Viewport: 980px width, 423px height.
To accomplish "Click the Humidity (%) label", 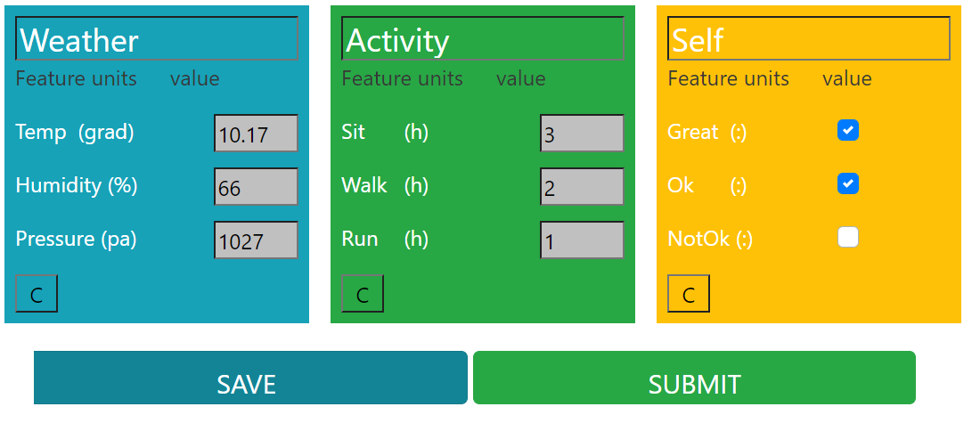I will 77,185.
